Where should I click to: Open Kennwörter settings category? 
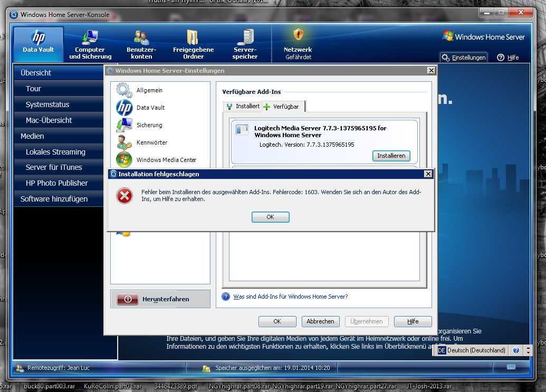(x=151, y=142)
